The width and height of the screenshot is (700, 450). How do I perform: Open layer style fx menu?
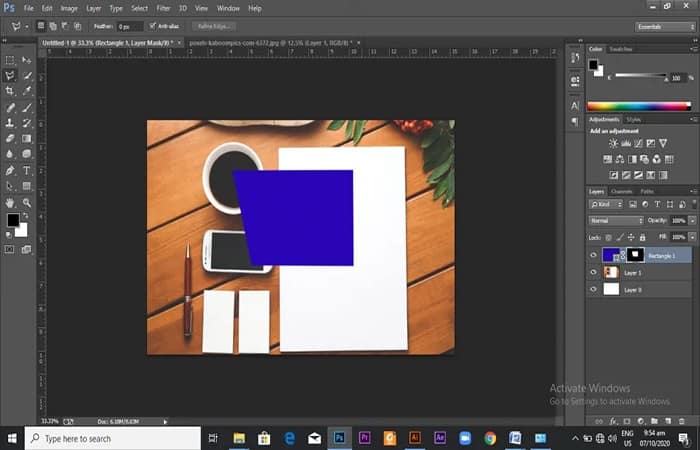(x=613, y=421)
